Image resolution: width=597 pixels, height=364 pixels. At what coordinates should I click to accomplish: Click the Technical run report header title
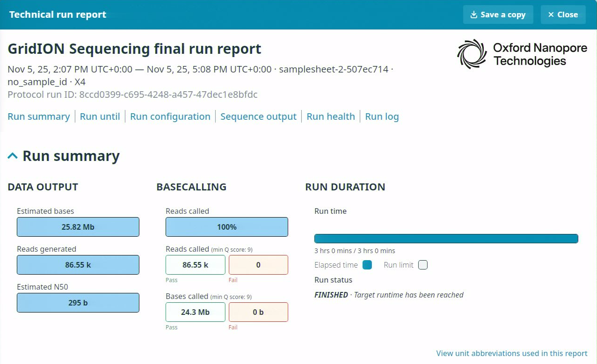(x=58, y=15)
